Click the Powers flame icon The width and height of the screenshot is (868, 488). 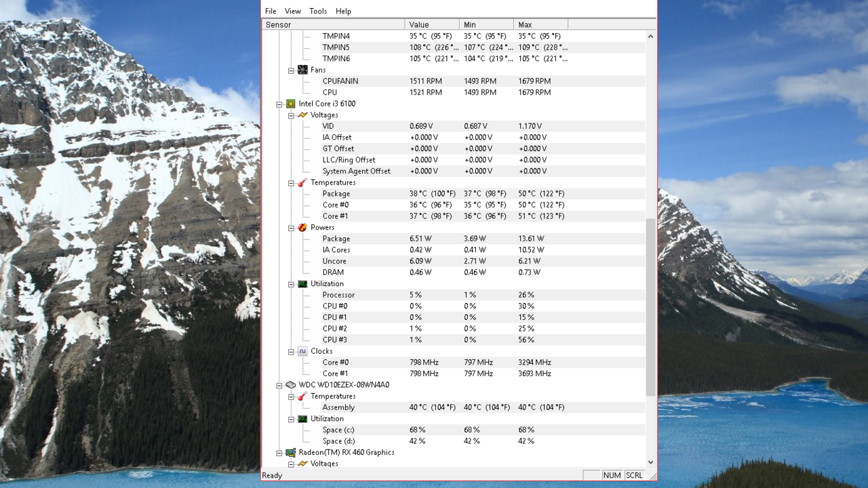tap(302, 228)
